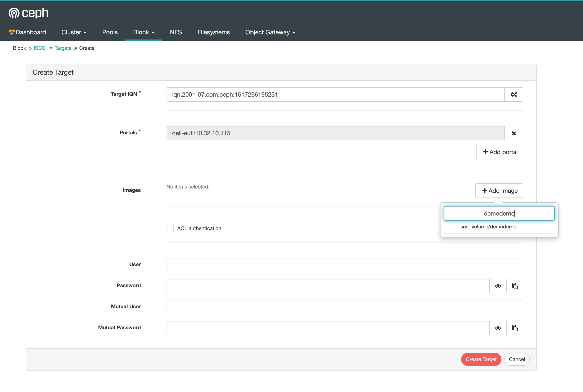Click the Add portal button
This screenshot has width=583, height=392.
click(x=499, y=152)
